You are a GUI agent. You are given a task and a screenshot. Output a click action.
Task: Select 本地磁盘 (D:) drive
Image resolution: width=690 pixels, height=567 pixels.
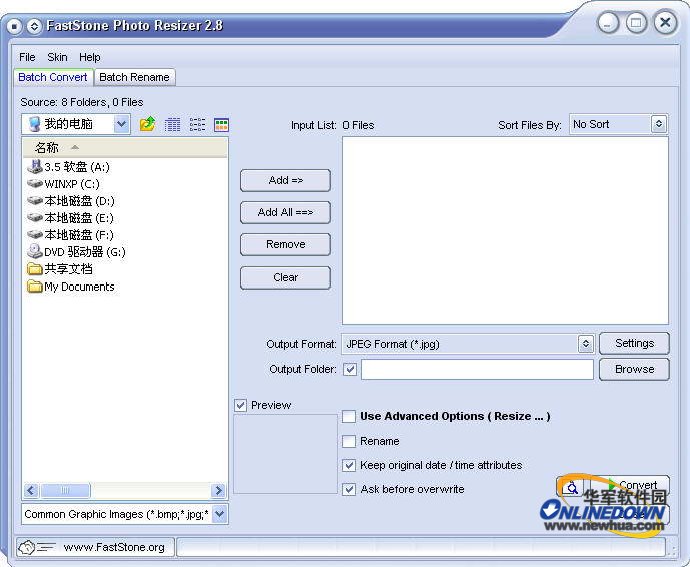[x=71, y=201]
